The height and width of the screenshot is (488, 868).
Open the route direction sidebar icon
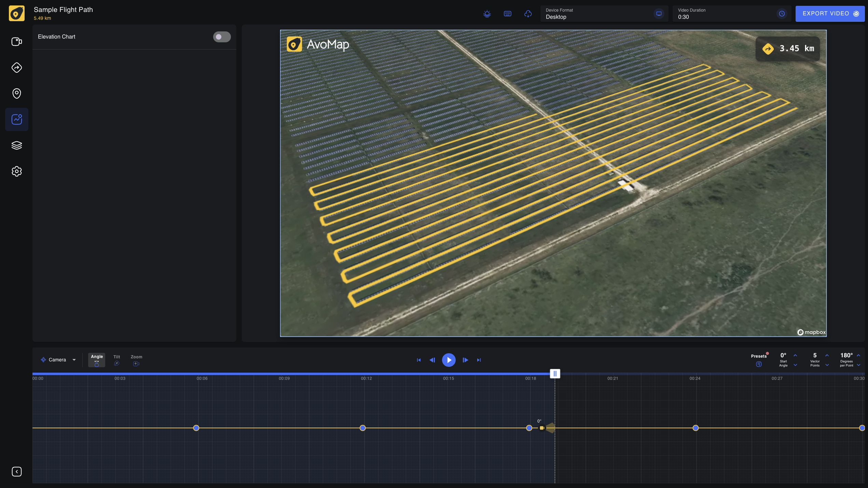pyautogui.click(x=16, y=68)
